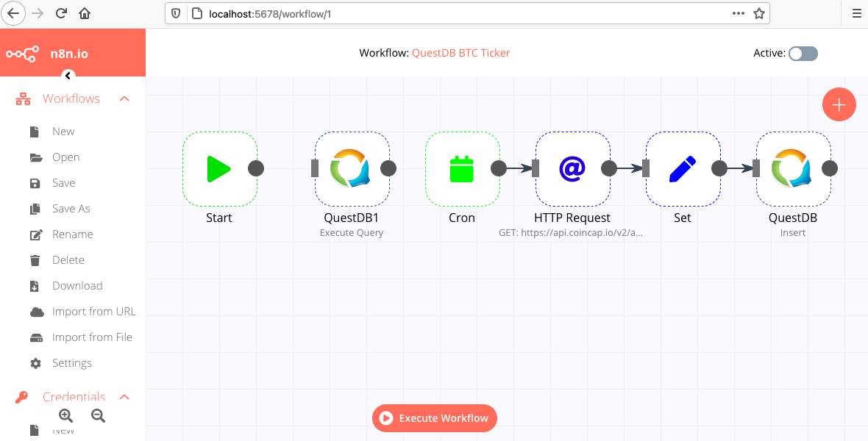Reload the page in the browser

coord(62,13)
